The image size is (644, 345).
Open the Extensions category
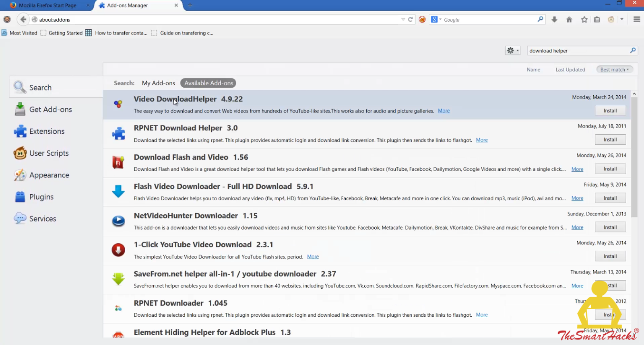click(56, 131)
